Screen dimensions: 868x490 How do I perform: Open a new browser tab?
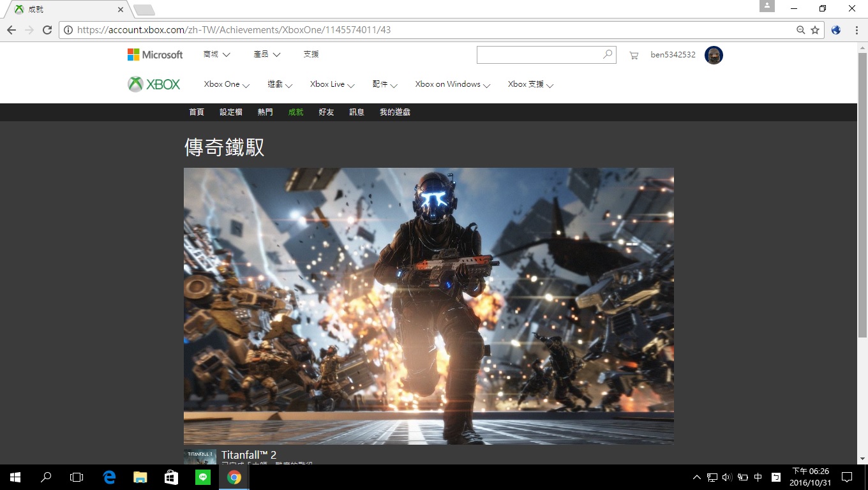tap(144, 10)
